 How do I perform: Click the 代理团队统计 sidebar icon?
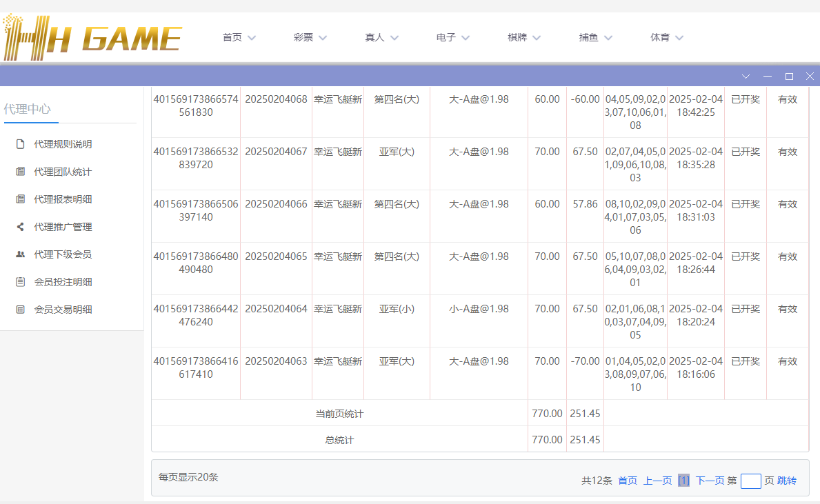click(21, 172)
